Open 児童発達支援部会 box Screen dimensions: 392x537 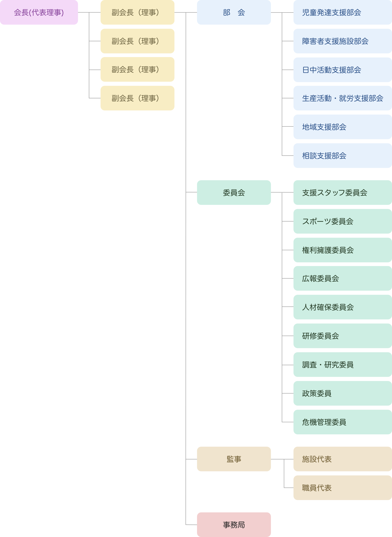(x=343, y=12)
